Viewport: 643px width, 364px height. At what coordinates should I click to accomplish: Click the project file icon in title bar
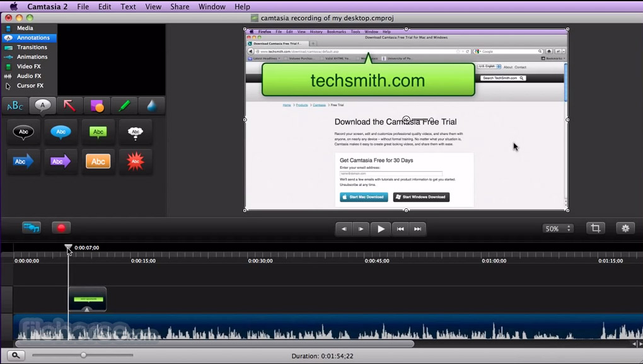pos(255,18)
